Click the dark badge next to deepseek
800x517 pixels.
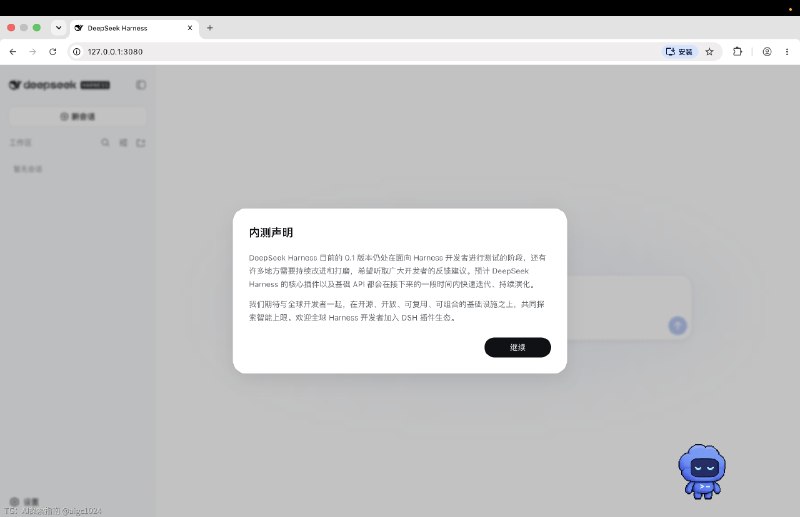point(95,85)
